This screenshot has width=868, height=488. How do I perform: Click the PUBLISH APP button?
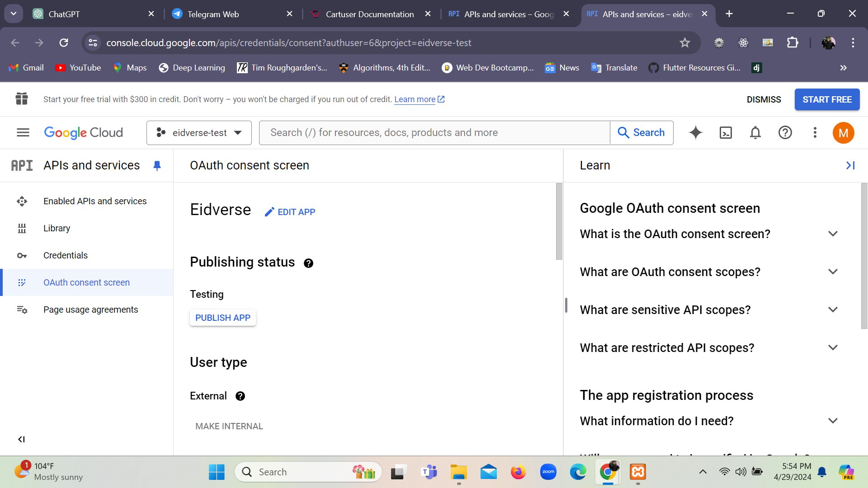point(223,318)
